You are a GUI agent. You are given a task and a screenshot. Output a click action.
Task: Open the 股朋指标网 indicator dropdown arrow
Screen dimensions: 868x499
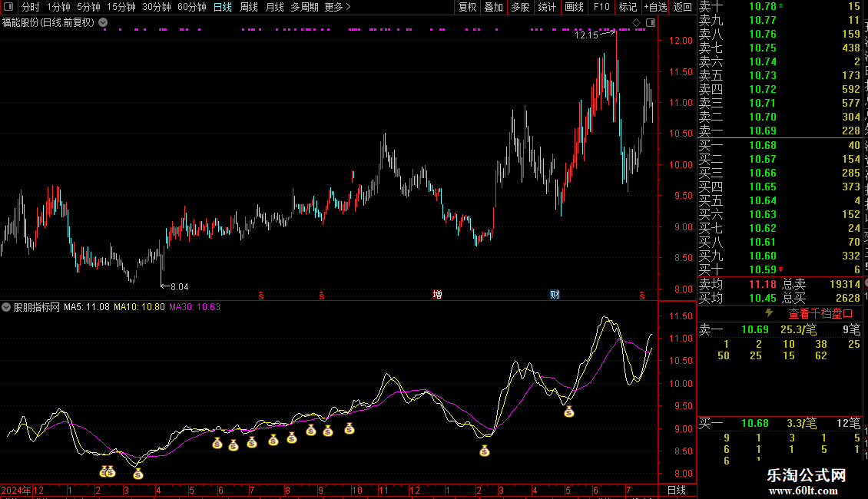tap(6, 307)
